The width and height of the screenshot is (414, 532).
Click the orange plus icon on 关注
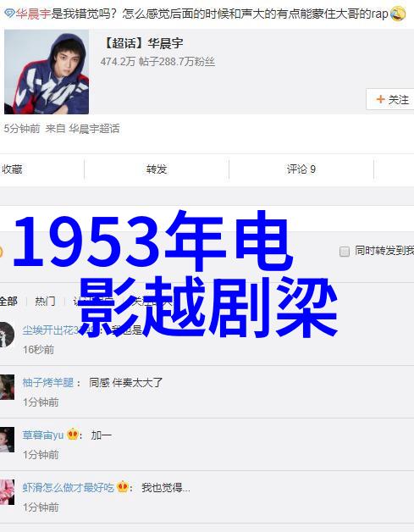click(380, 99)
